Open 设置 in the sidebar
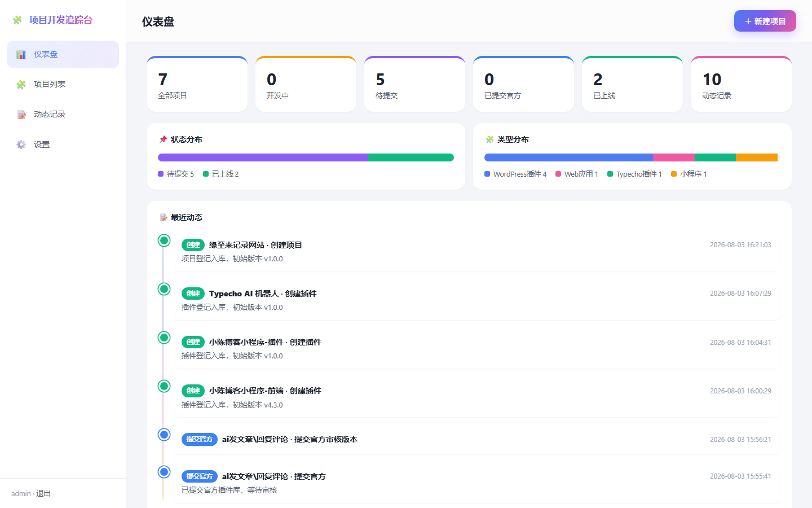The height and width of the screenshot is (508, 812). pos(63,144)
